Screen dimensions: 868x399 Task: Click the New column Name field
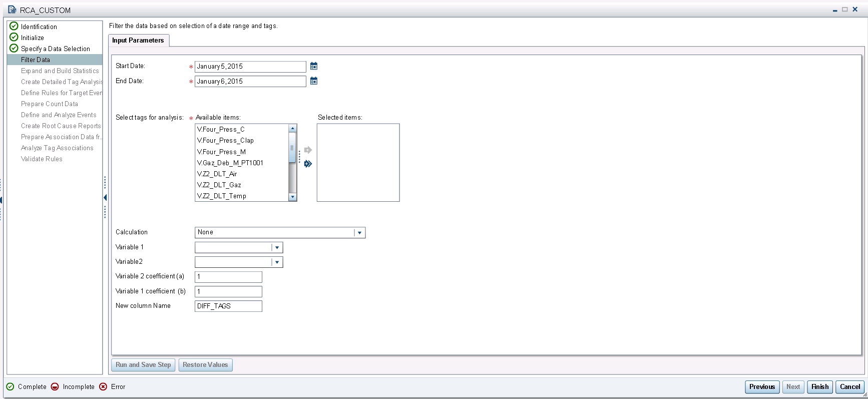[228, 306]
